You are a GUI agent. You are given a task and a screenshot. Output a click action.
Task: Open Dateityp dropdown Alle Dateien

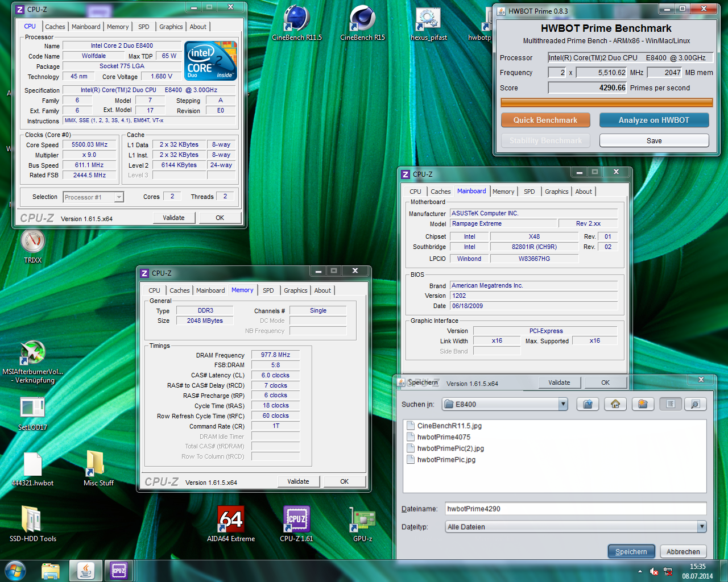coord(576,527)
